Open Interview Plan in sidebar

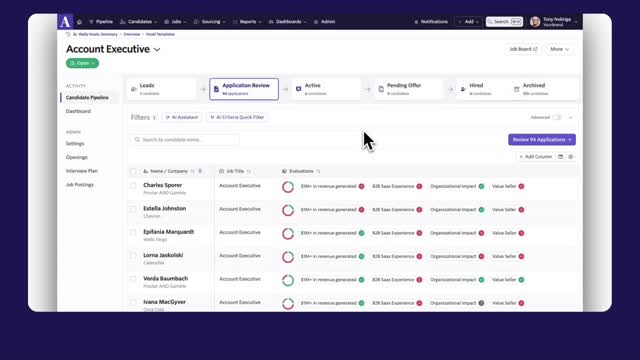click(x=82, y=171)
